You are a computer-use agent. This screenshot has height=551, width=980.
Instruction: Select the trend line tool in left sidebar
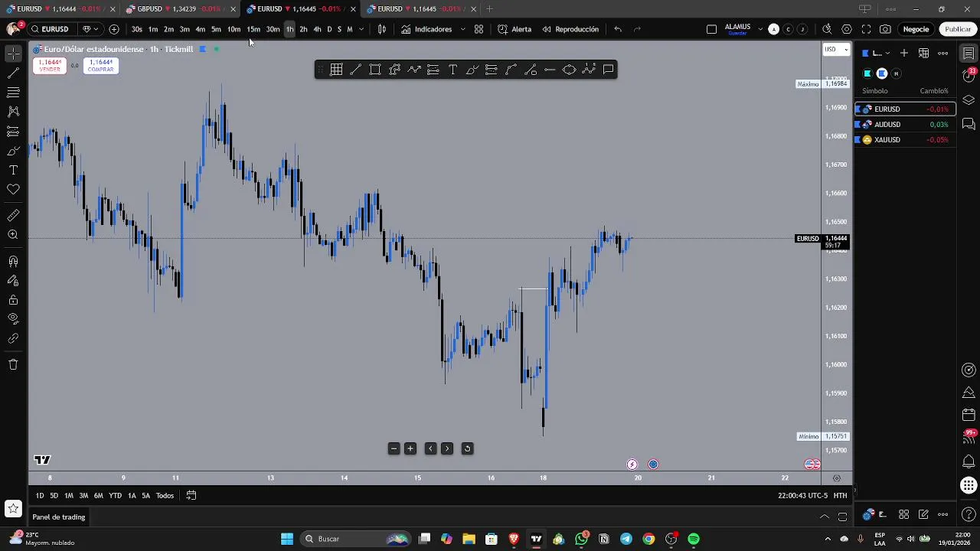13,73
